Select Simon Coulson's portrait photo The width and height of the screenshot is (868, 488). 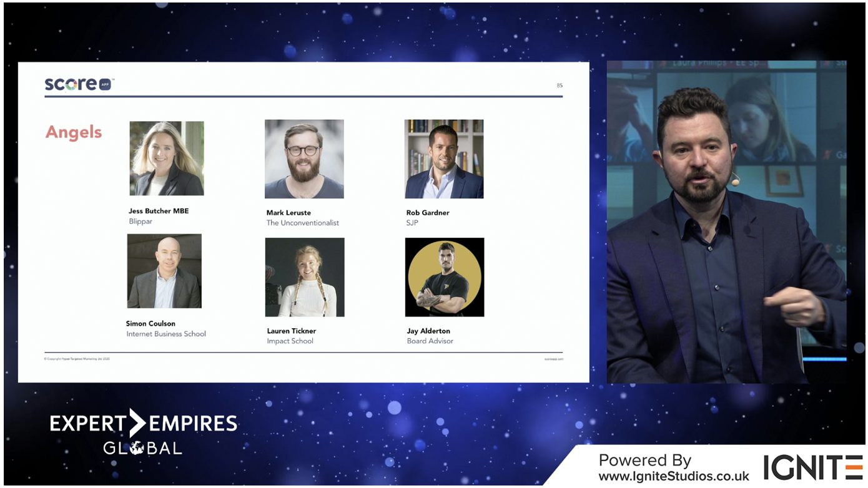click(164, 271)
